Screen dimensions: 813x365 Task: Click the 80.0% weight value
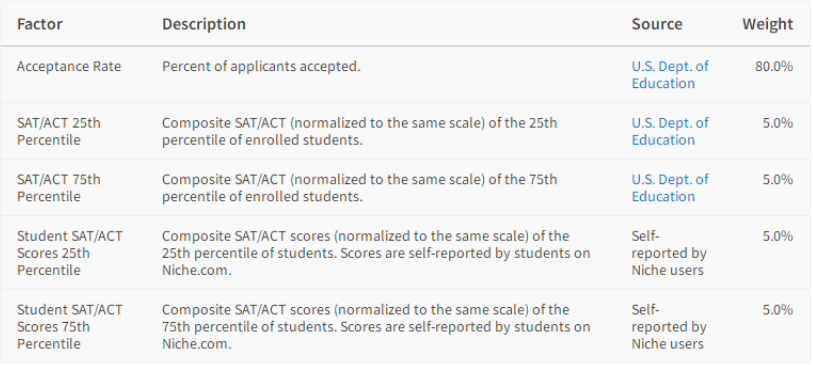(x=774, y=66)
